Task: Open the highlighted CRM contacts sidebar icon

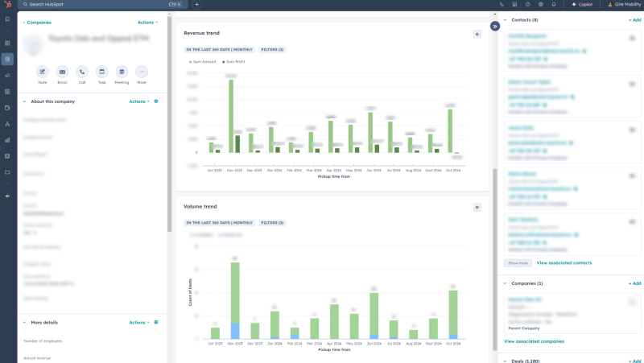Action: (7, 59)
